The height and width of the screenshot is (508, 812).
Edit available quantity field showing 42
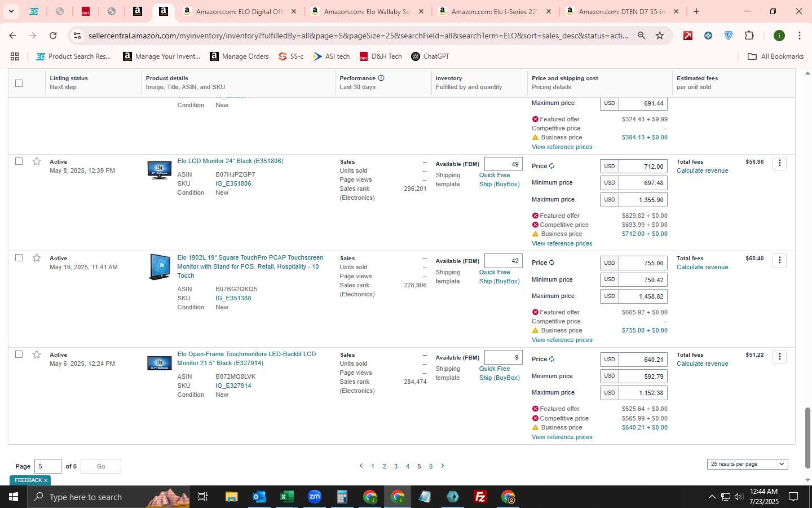[x=504, y=261]
